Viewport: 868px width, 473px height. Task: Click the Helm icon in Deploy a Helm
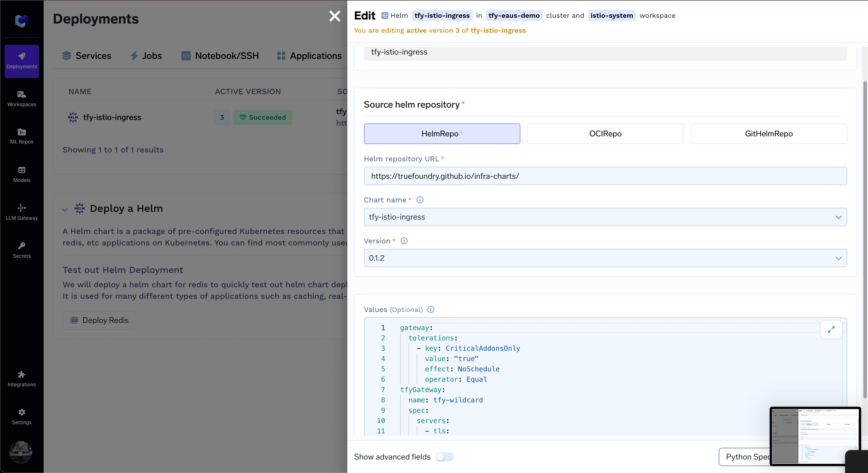point(80,208)
